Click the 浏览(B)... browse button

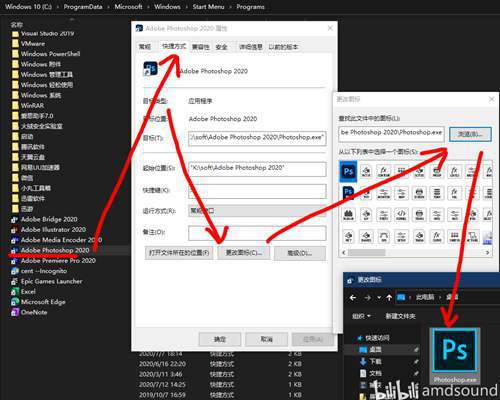(470, 134)
